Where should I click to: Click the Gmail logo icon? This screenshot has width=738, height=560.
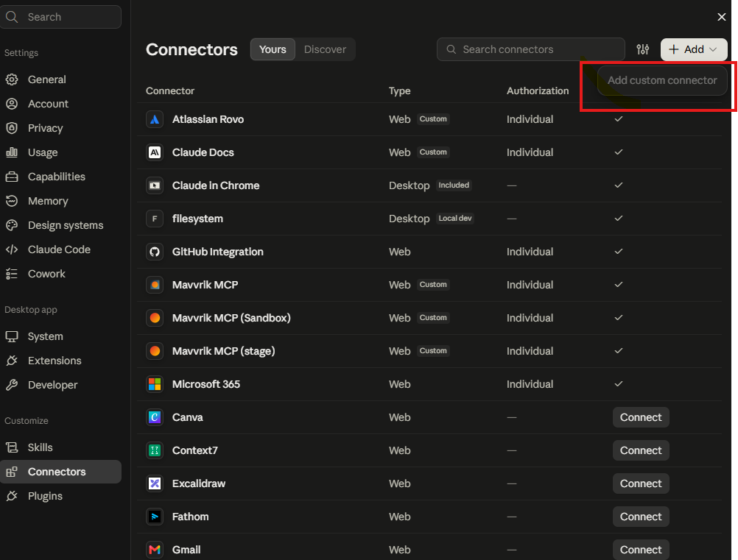point(155,550)
